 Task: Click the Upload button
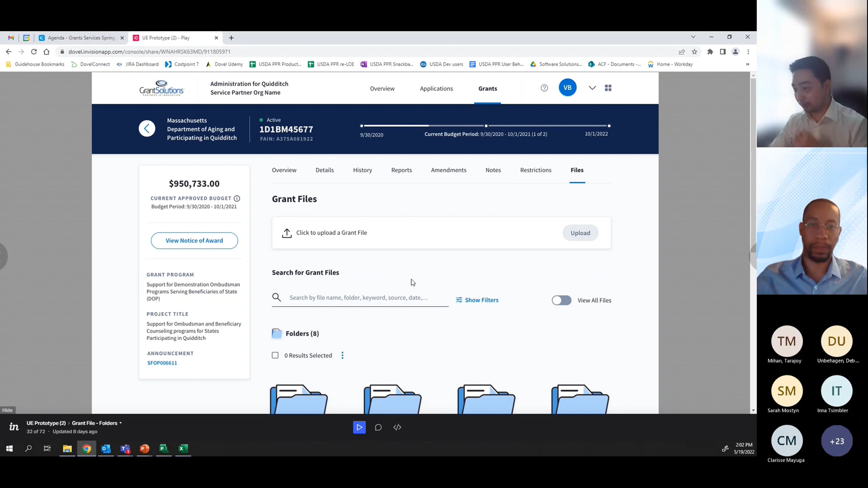pos(580,233)
